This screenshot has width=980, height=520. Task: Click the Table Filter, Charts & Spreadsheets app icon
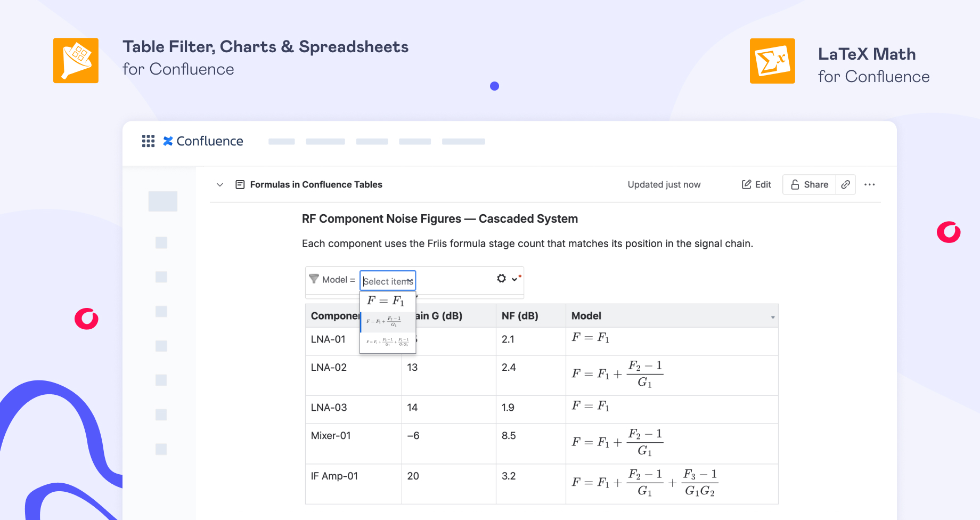coord(76,60)
